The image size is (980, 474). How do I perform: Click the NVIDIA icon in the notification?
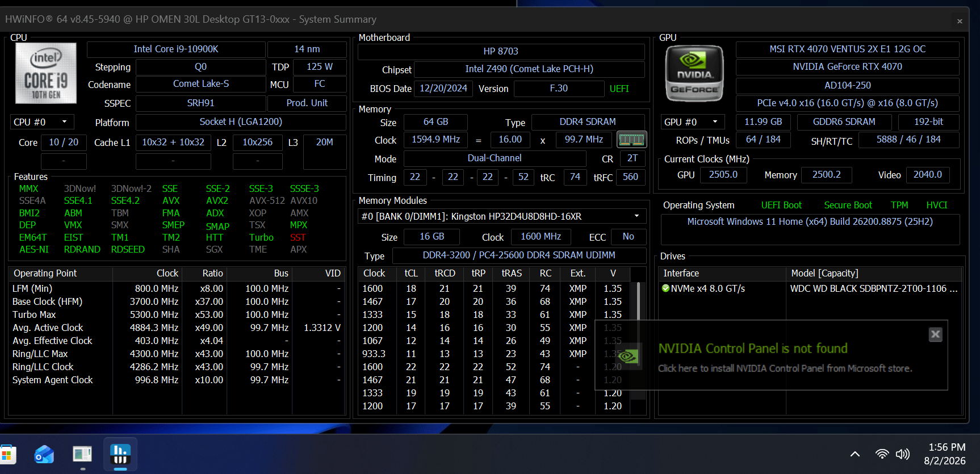628,357
